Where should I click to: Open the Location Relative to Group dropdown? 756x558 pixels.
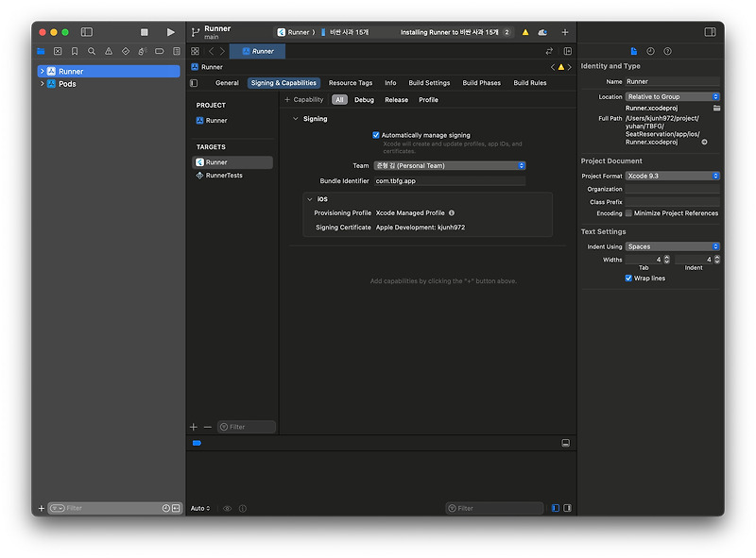coord(673,97)
